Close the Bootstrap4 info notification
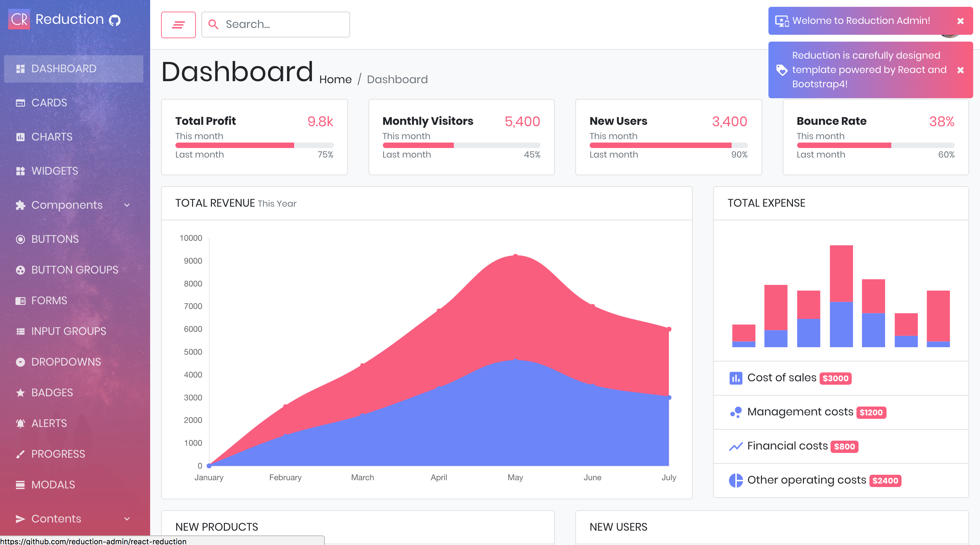The height and width of the screenshot is (545, 980). tap(961, 70)
